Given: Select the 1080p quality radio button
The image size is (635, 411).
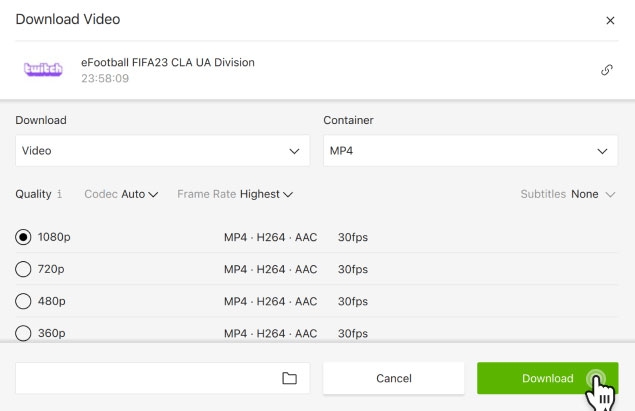Looking at the screenshot, I should 23,237.
